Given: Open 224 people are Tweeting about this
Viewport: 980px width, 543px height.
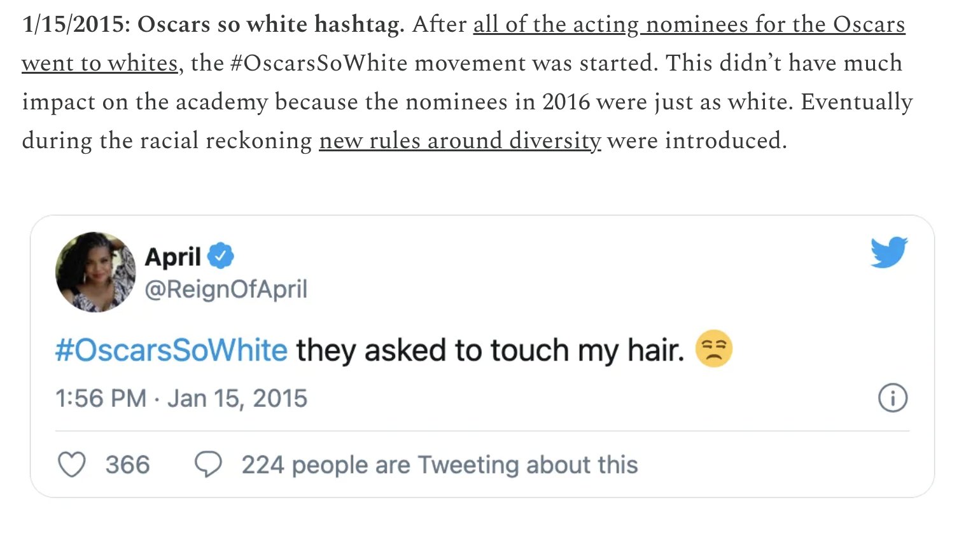Looking at the screenshot, I should (x=439, y=465).
